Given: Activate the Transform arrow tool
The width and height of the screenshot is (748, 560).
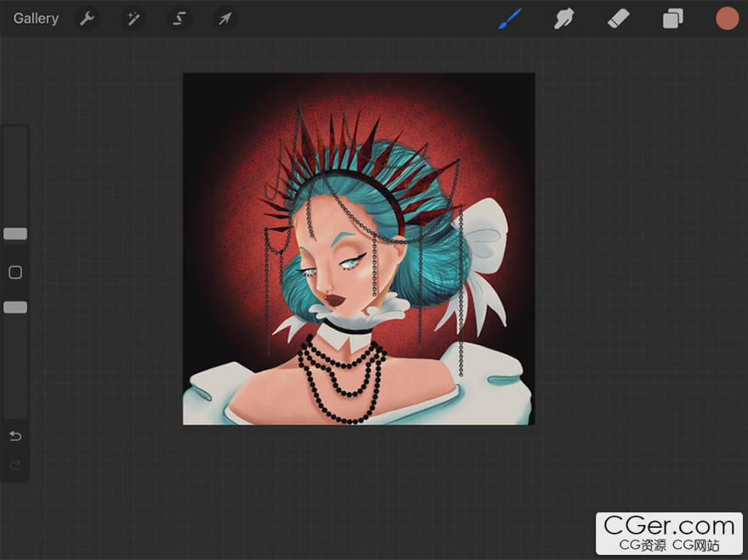Looking at the screenshot, I should tap(224, 19).
